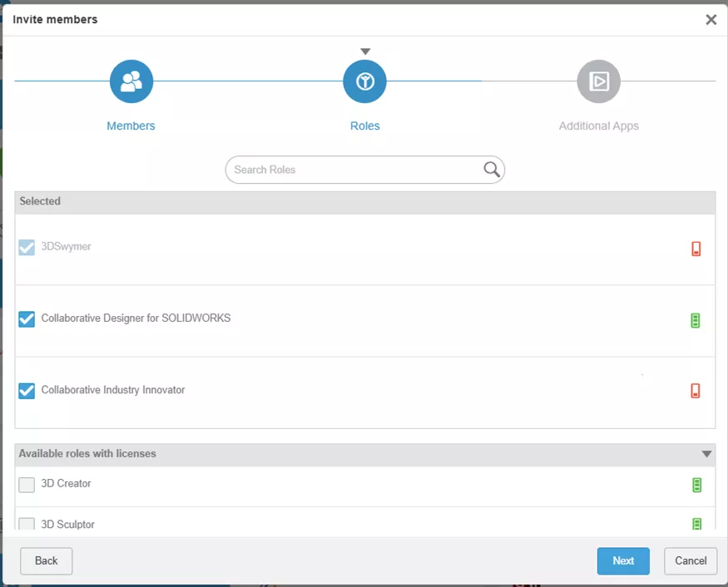The image size is (728, 587).
Task: Click the search magnifier icon
Action: pos(491,170)
